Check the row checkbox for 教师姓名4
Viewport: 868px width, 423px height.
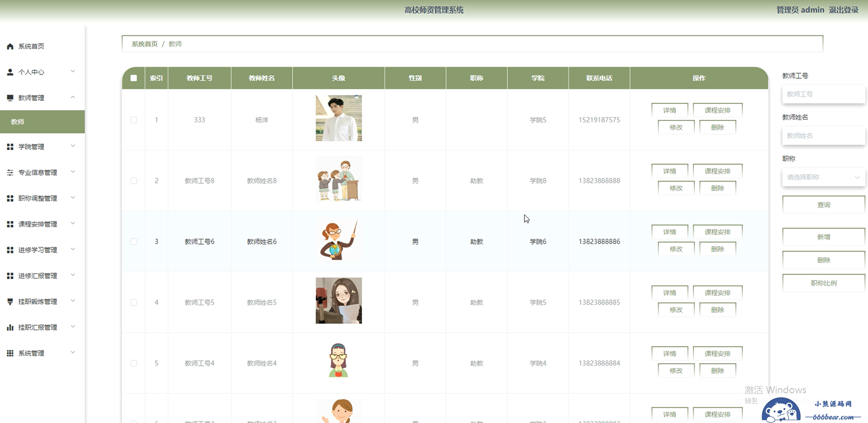[x=134, y=363]
